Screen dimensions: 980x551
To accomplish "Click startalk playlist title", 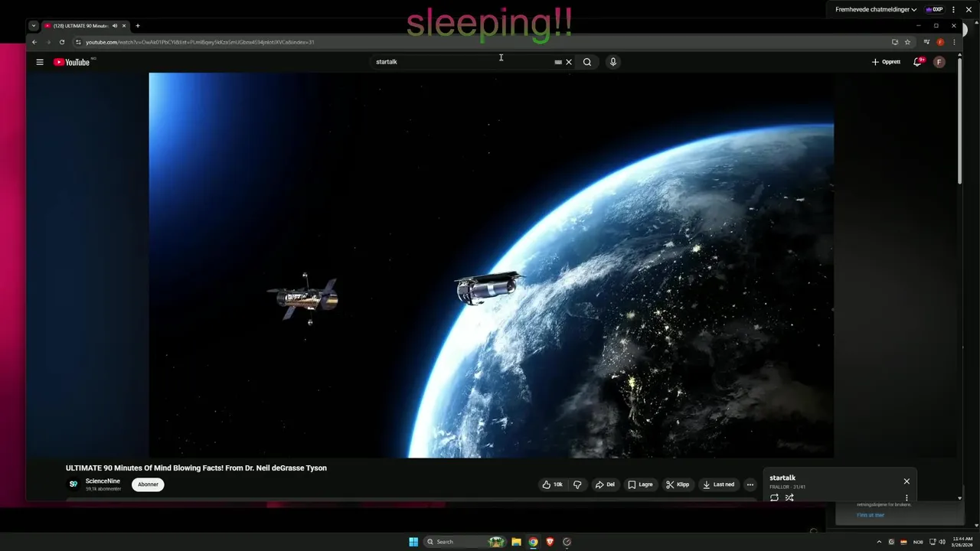I will point(782,478).
